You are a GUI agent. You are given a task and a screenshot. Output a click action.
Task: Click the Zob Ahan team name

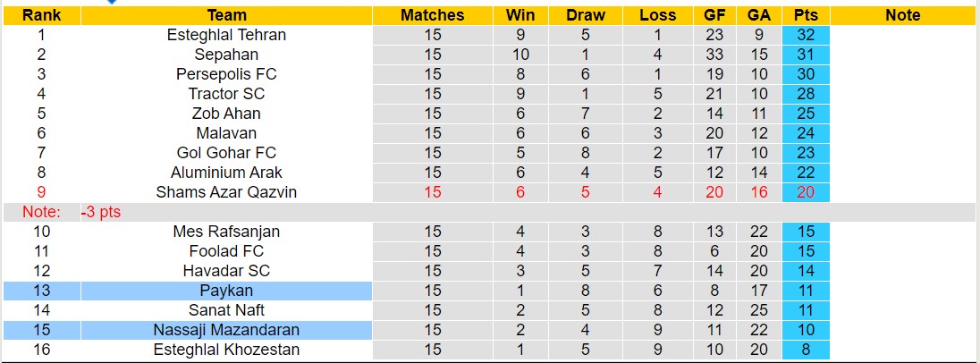[x=226, y=114]
